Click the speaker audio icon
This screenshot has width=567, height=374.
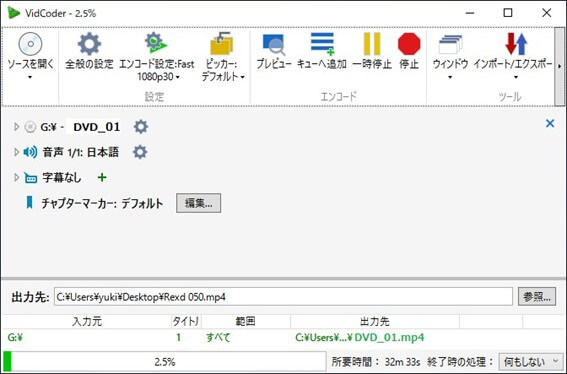tap(30, 152)
